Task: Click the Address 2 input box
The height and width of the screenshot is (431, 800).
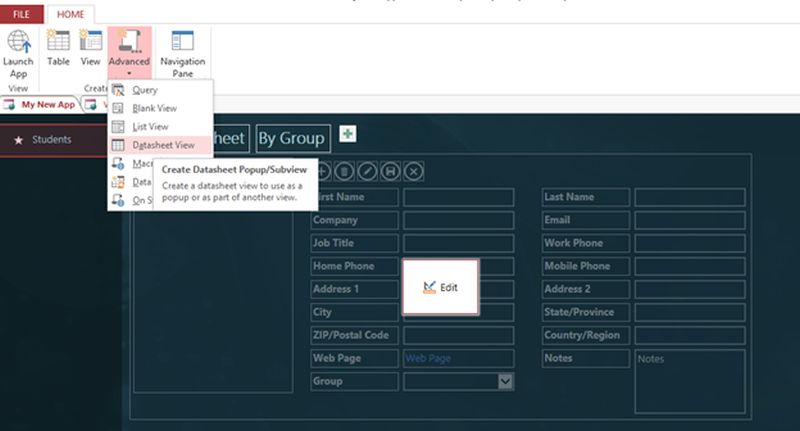Action: point(690,289)
